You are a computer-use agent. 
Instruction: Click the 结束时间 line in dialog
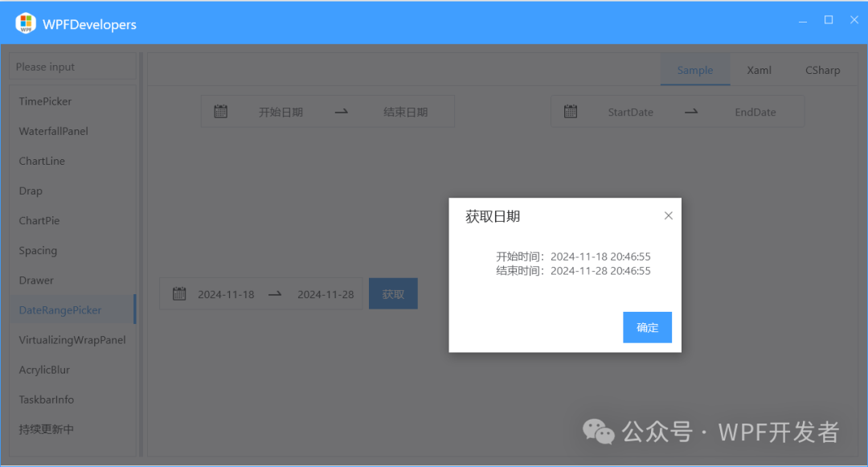[x=573, y=271]
